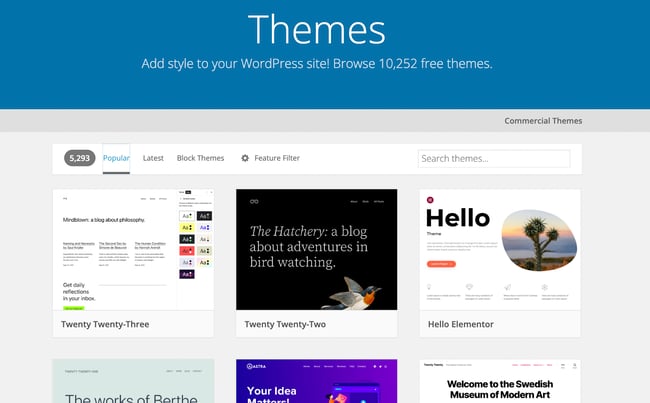Open the Swedish Museum theme preview thumbnail
650x403 pixels.
(x=500, y=381)
